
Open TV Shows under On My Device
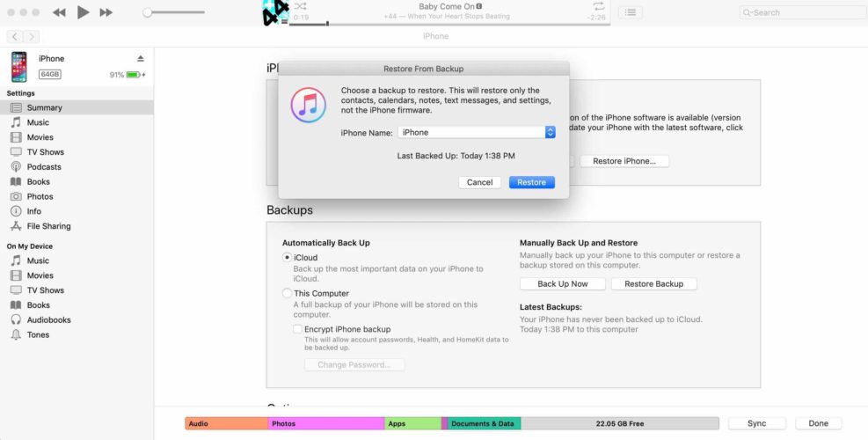point(77,290)
